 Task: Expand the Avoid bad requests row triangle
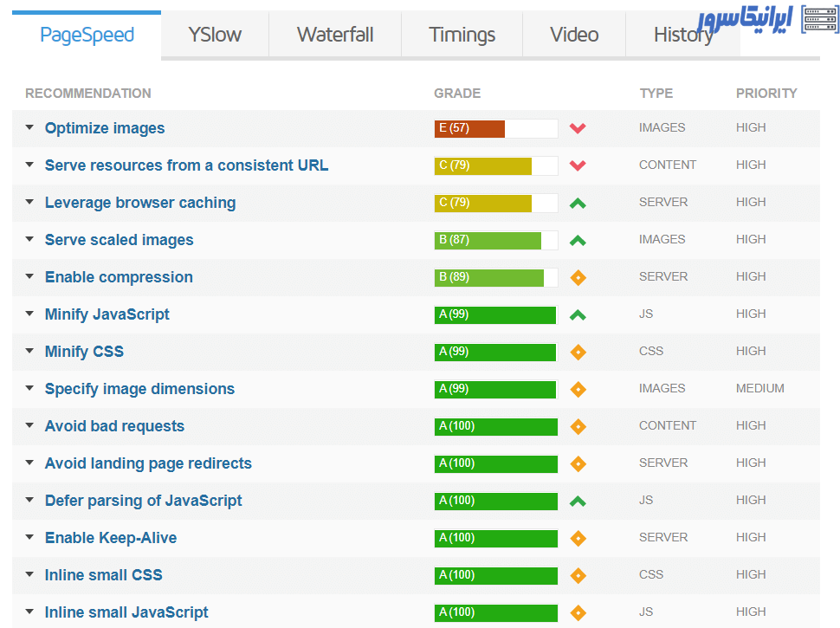(29, 426)
